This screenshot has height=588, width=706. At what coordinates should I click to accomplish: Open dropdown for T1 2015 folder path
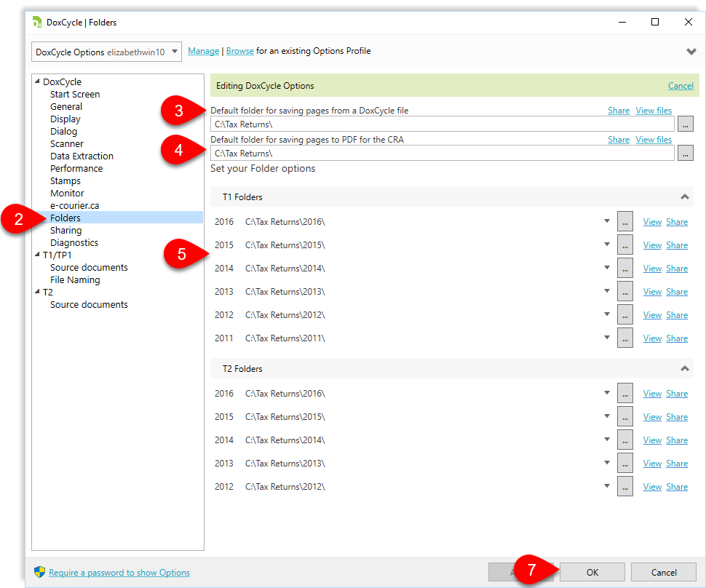607,245
